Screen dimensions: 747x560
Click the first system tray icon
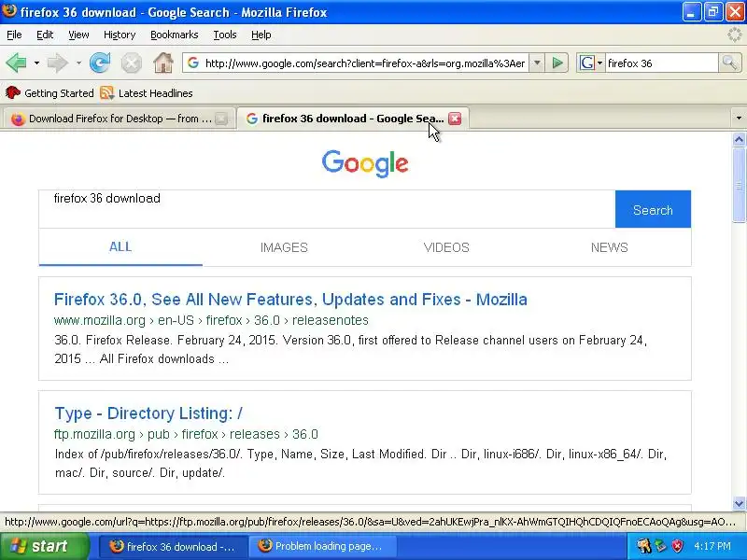643,546
